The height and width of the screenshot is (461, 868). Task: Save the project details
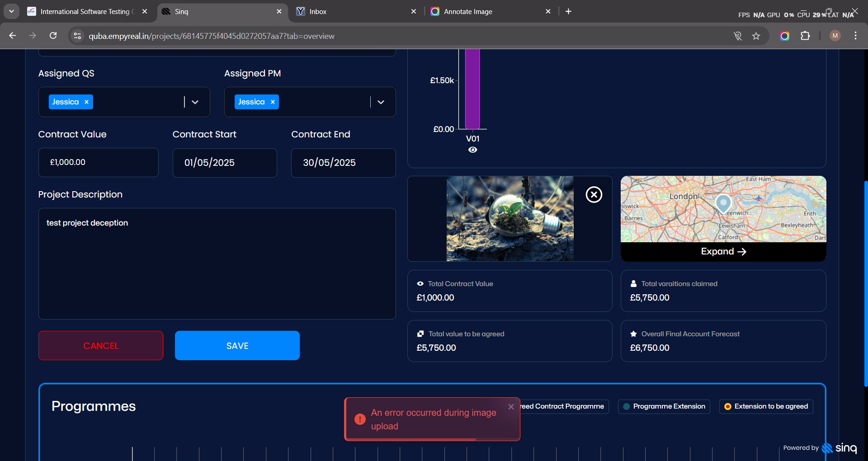tap(237, 346)
